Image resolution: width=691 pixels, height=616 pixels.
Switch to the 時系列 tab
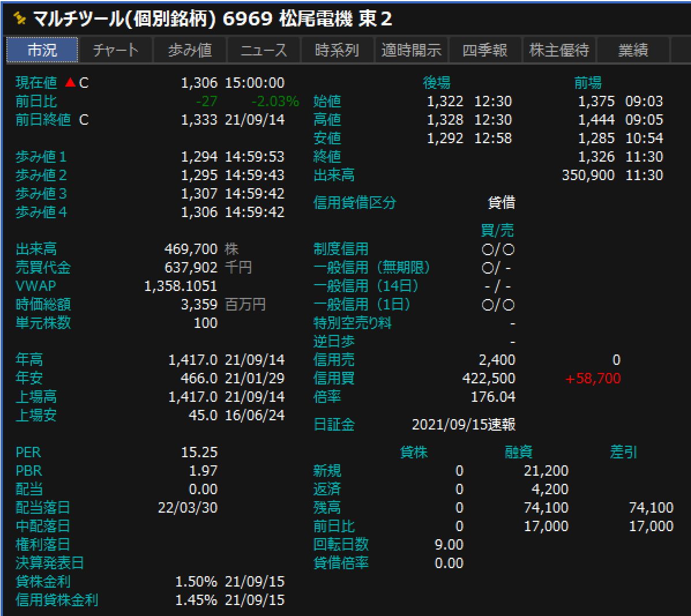[x=338, y=50]
